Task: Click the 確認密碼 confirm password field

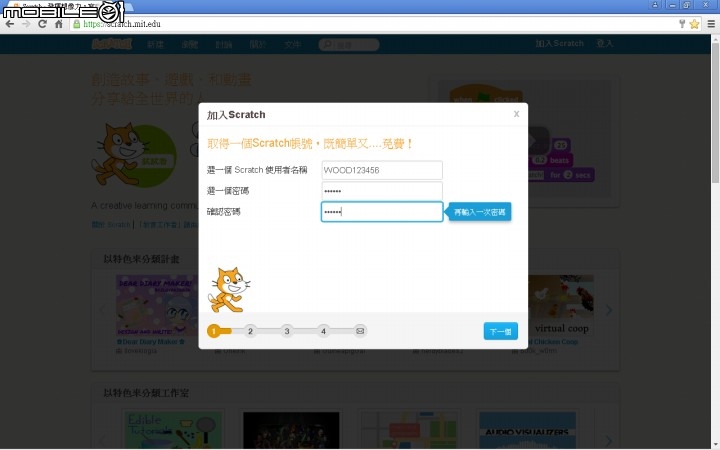Action: point(382,212)
